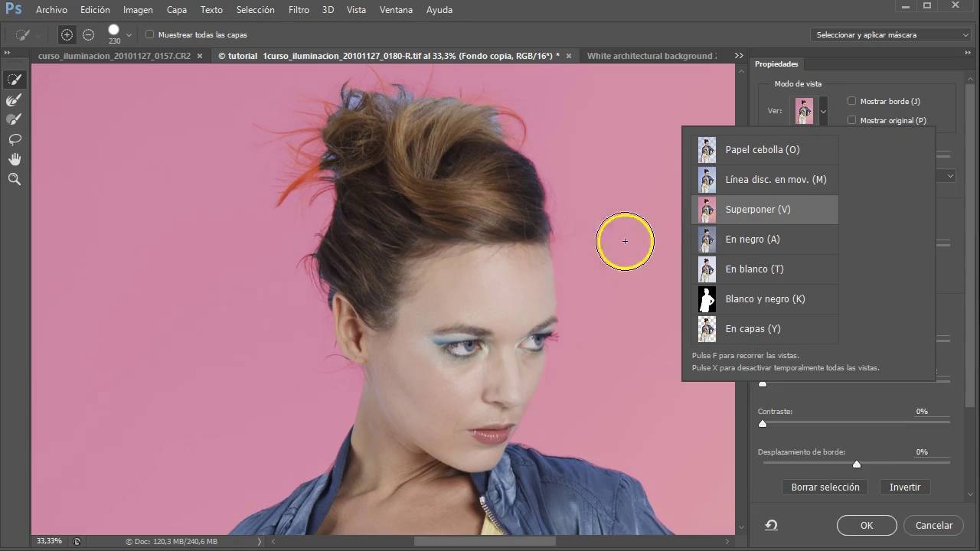Click the add to selection icon
Screen dimensions: 980x551
(x=67, y=34)
